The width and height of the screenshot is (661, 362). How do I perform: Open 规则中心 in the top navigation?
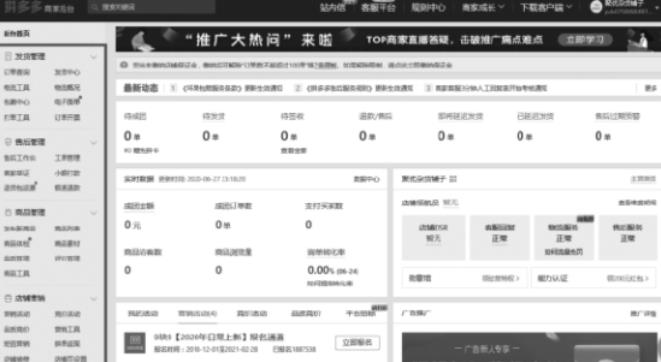point(428,7)
